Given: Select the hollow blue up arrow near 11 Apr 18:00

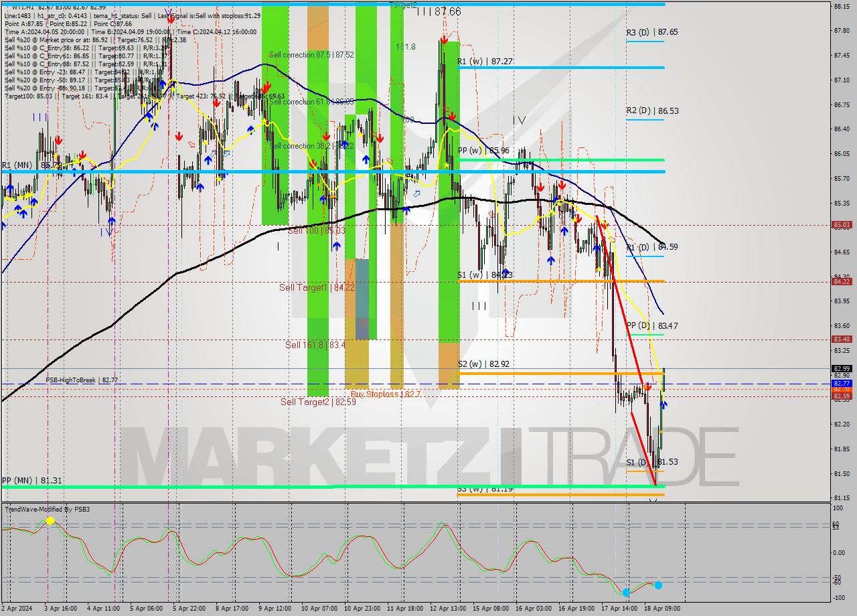Looking at the screenshot, I should [417, 194].
